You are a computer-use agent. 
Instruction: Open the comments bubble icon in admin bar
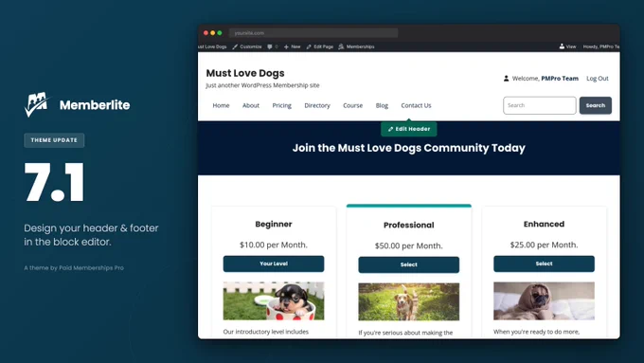pyautogui.click(x=270, y=46)
